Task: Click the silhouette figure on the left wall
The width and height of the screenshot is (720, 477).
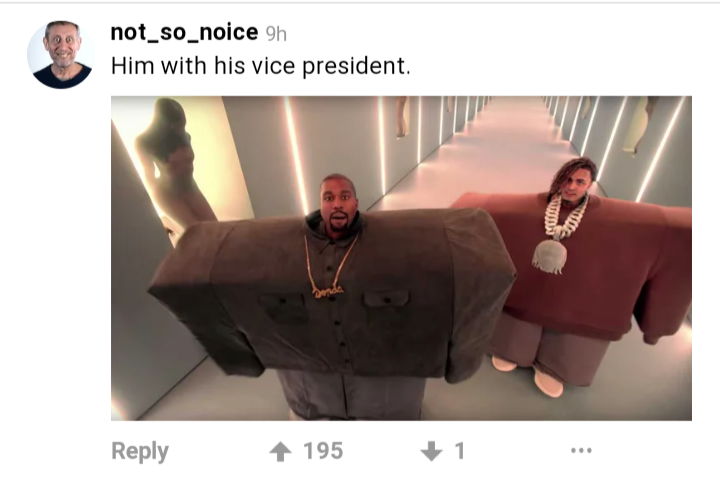Action: (174, 165)
